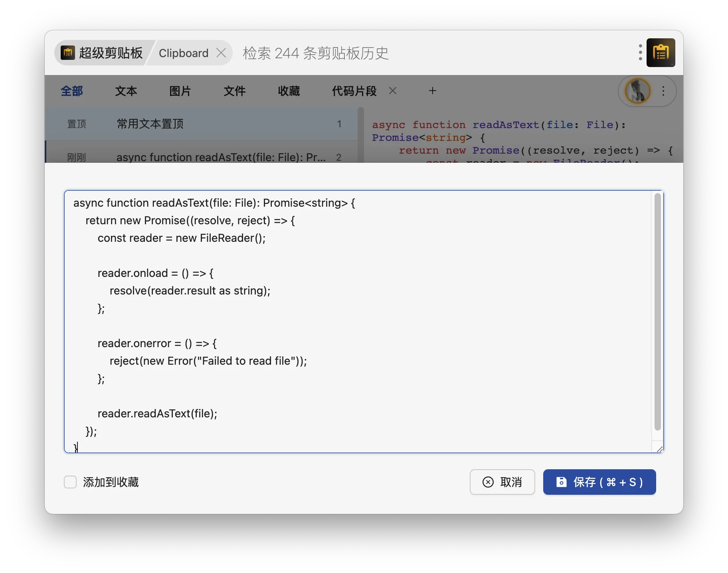This screenshot has height=573, width=728.
Task: Close the Clipboard tag in the search bar
Action: (x=221, y=53)
